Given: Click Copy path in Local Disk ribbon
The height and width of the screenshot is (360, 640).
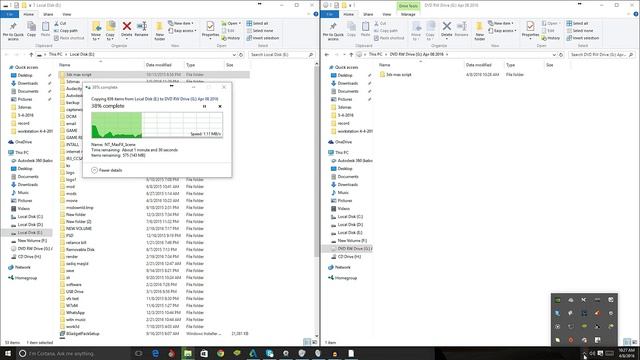Looking at the screenshot, I should [x=66, y=31].
